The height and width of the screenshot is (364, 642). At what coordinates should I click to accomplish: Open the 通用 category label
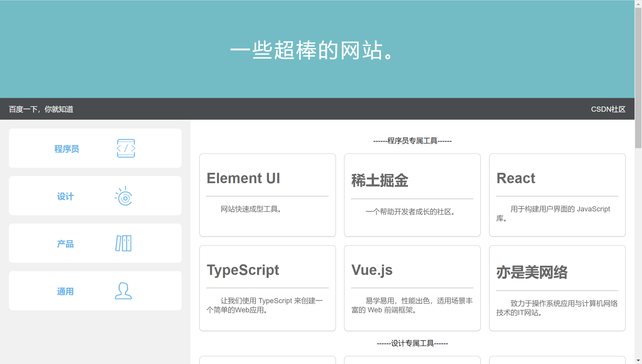point(65,291)
